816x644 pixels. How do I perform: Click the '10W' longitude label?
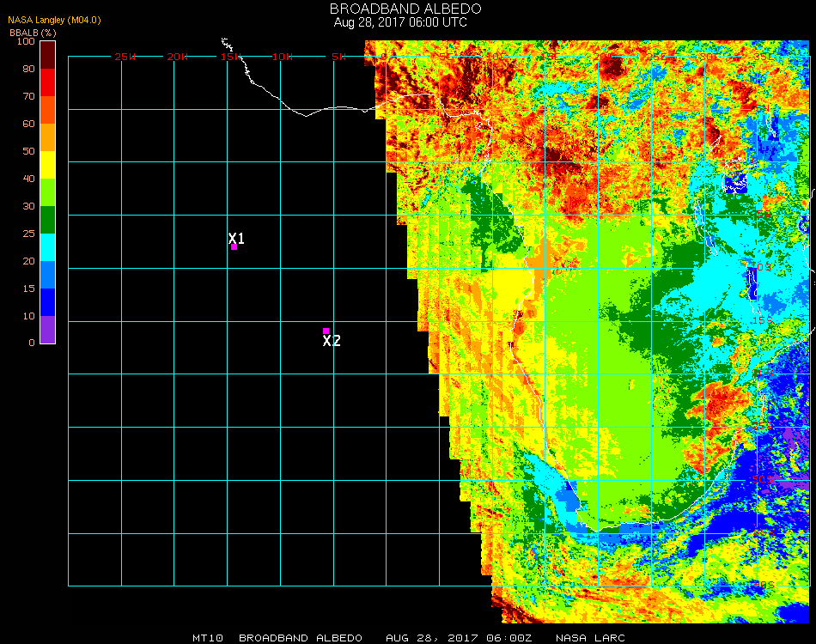tap(283, 57)
